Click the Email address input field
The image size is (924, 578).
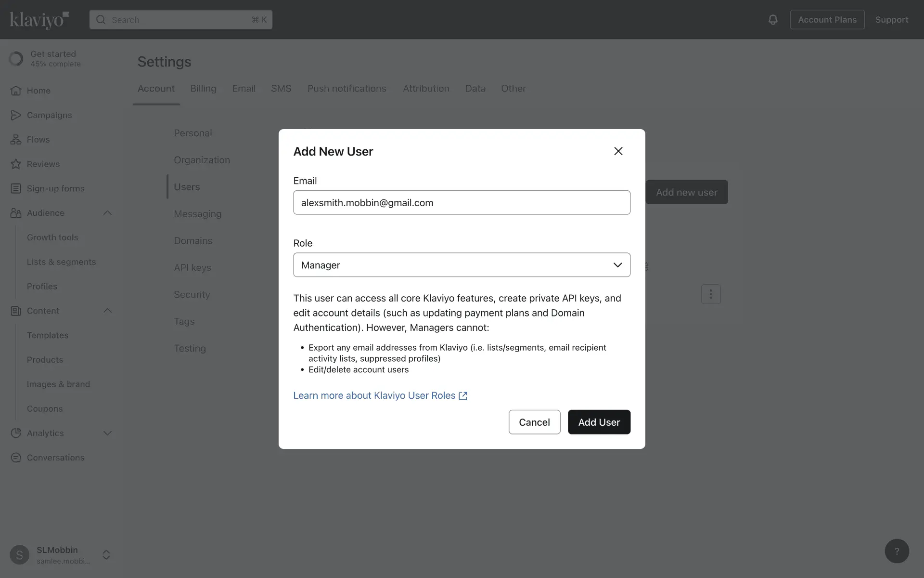(x=462, y=203)
